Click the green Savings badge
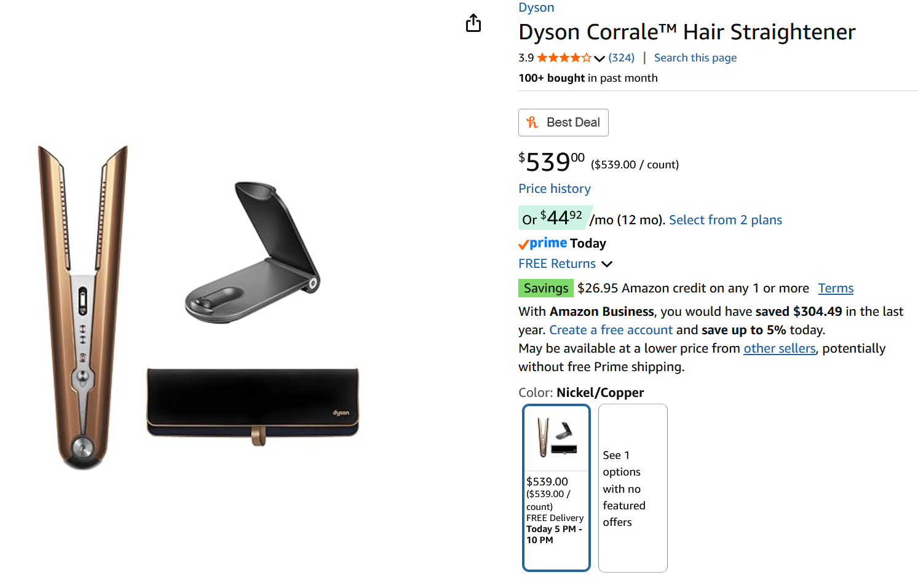The image size is (918, 588). pos(545,288)
